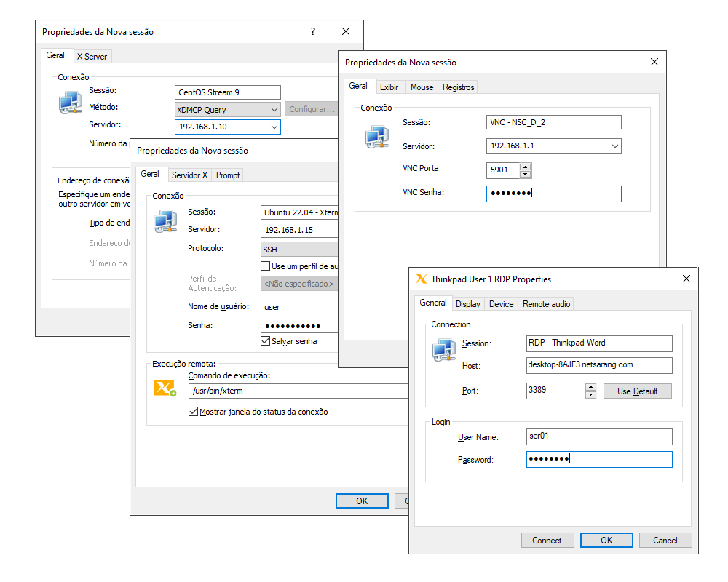Click OK in Ubuntu Xterm session dialog
Screen dimensions: 728x582
pyautogui.click(x=362, y=501)
